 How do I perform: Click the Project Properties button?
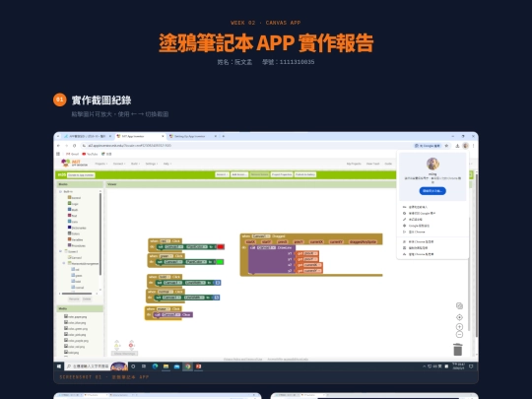pyautogui.click(x=282, y=174)
